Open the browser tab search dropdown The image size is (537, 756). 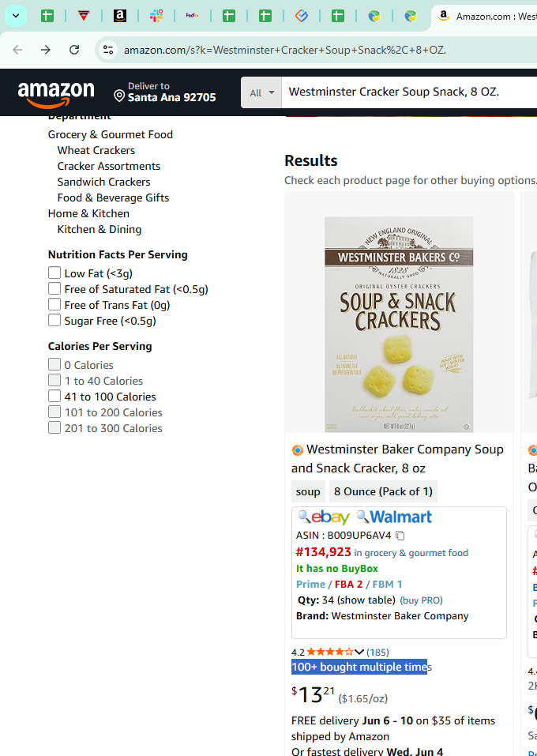15,16
